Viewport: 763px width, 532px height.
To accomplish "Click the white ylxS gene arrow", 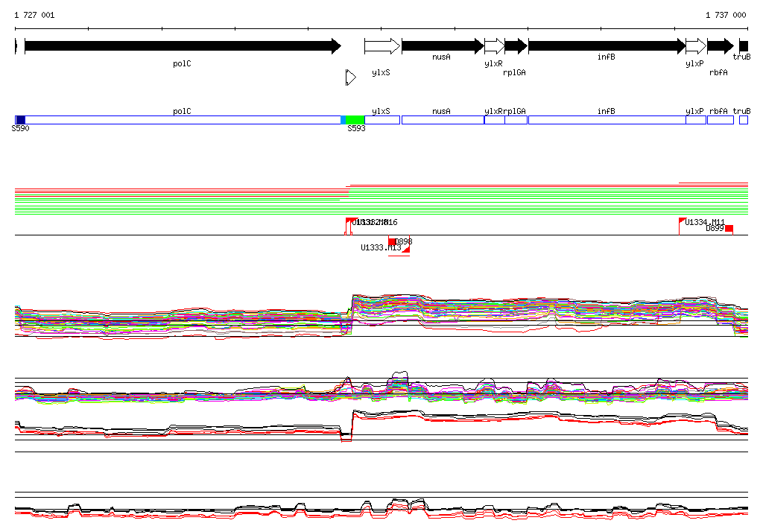I will (x=382, y=46).
